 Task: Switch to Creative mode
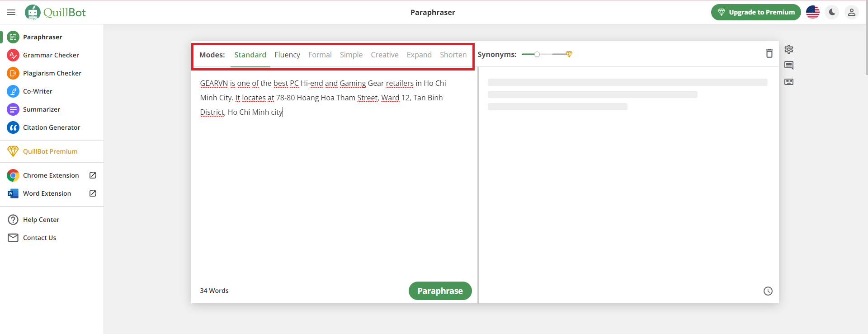[385, 55]
